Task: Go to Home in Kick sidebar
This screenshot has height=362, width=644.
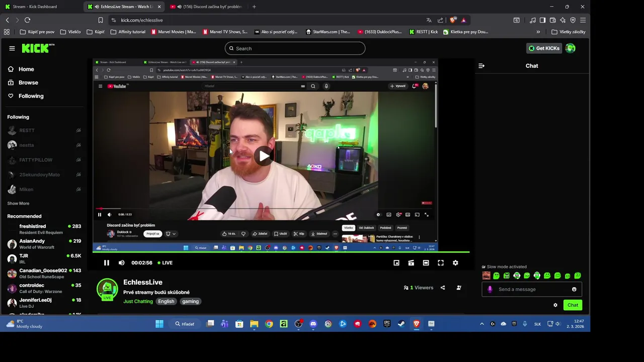Action: (21, 69)
